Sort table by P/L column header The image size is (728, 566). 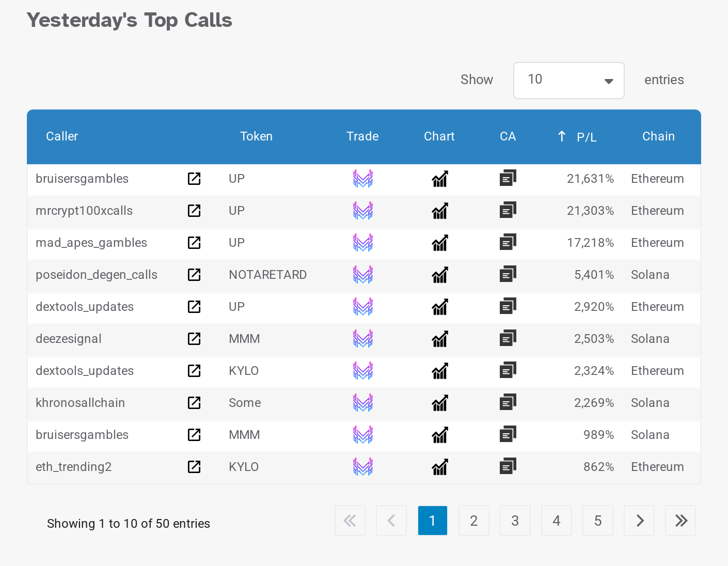pyautogui.click(x=587, y=137)
